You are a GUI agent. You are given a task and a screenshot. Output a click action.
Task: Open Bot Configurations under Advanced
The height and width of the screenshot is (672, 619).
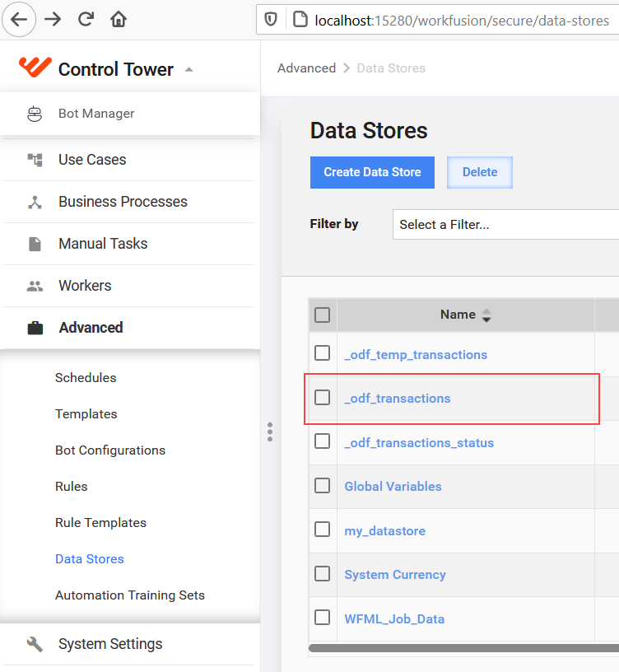(110, 450)
